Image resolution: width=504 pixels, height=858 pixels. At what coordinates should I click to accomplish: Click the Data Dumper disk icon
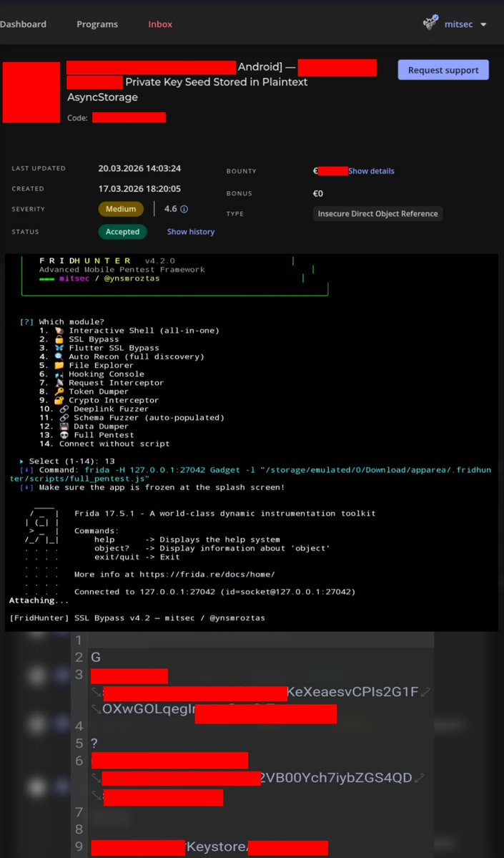64,426
